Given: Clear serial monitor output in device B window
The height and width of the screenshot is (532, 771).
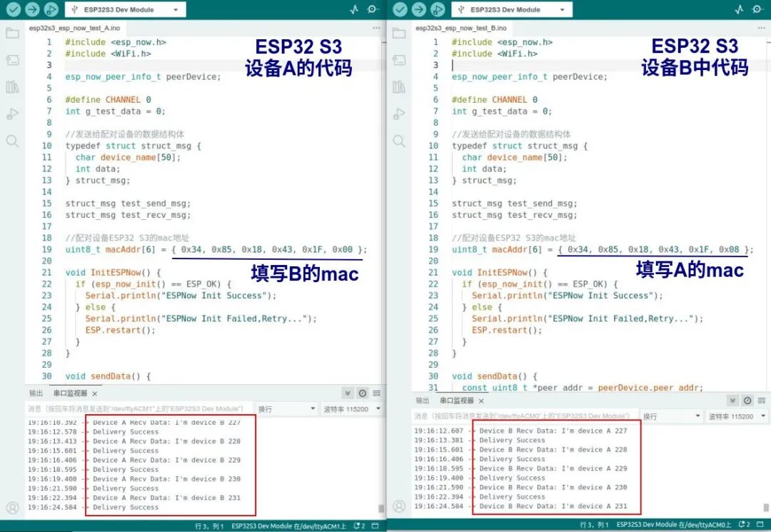Looking at the screenshot, I should [762, 401].
